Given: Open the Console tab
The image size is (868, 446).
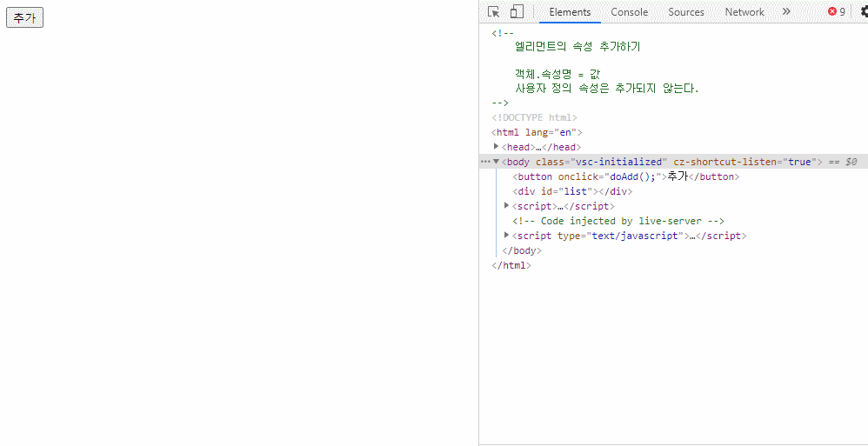Looking at the screenshot, I should pyautogui.click(x=630, y=12).
